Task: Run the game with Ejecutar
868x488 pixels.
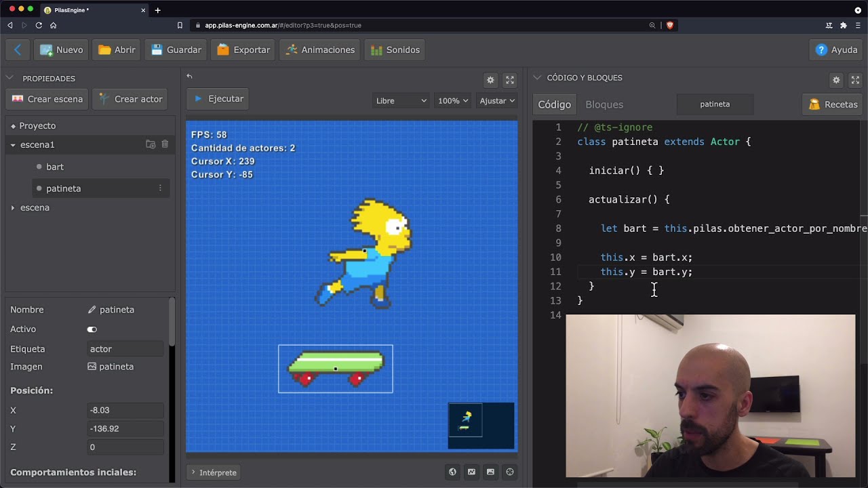Action: click(x=218, y=99)
